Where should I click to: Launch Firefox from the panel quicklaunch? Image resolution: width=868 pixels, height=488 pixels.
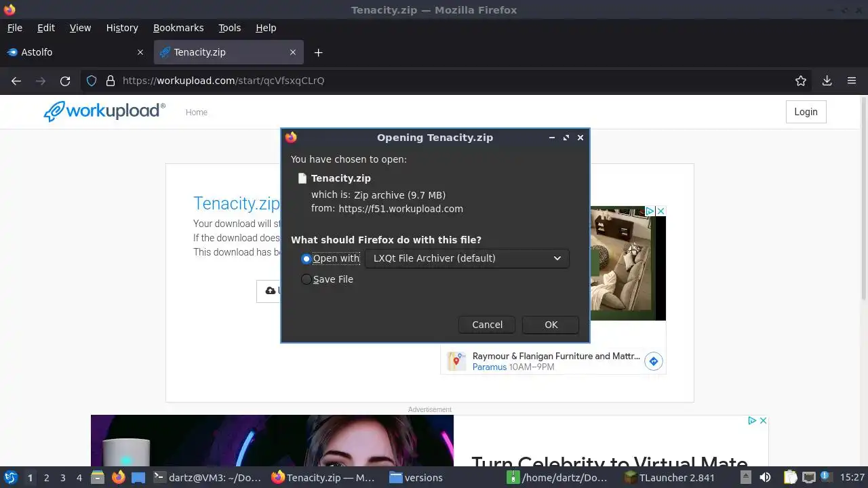pyautogui.click(x=118, y=477)
